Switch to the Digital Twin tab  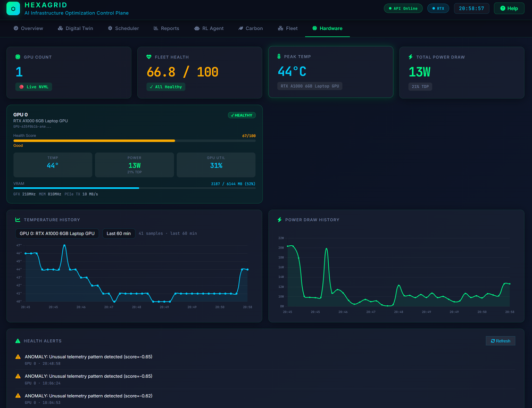tap(75, 28)
